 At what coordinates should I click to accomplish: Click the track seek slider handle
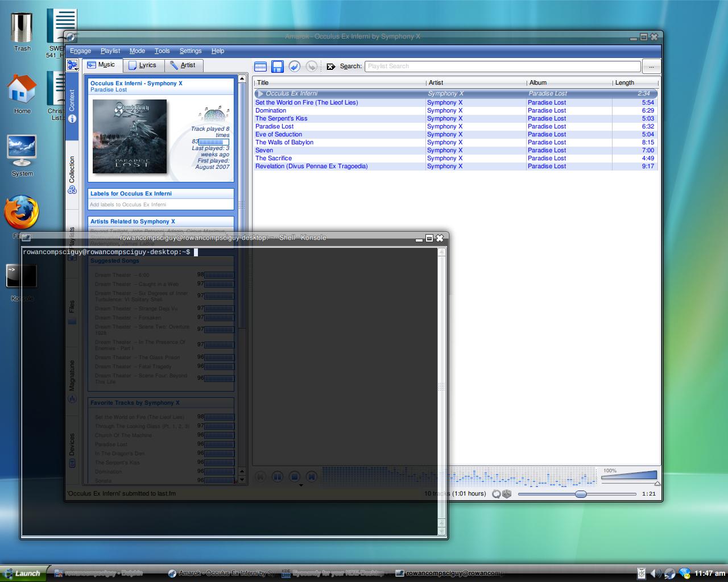581,494
